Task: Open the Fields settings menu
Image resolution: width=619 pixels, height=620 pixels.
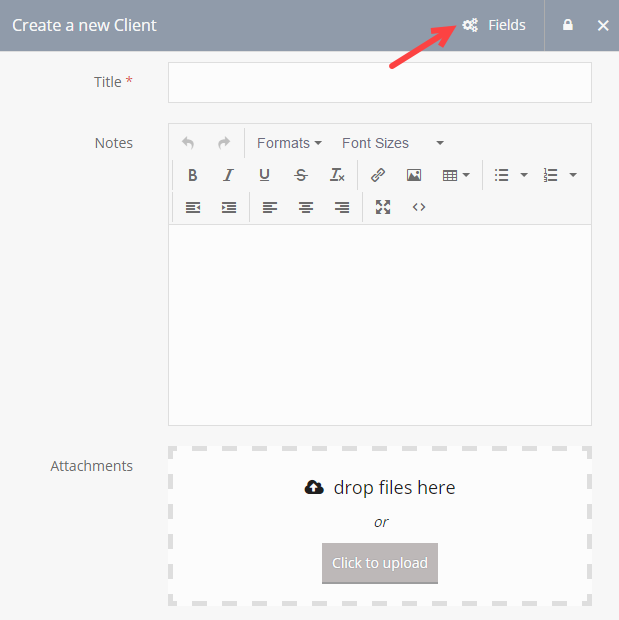Action: (494, 25)
